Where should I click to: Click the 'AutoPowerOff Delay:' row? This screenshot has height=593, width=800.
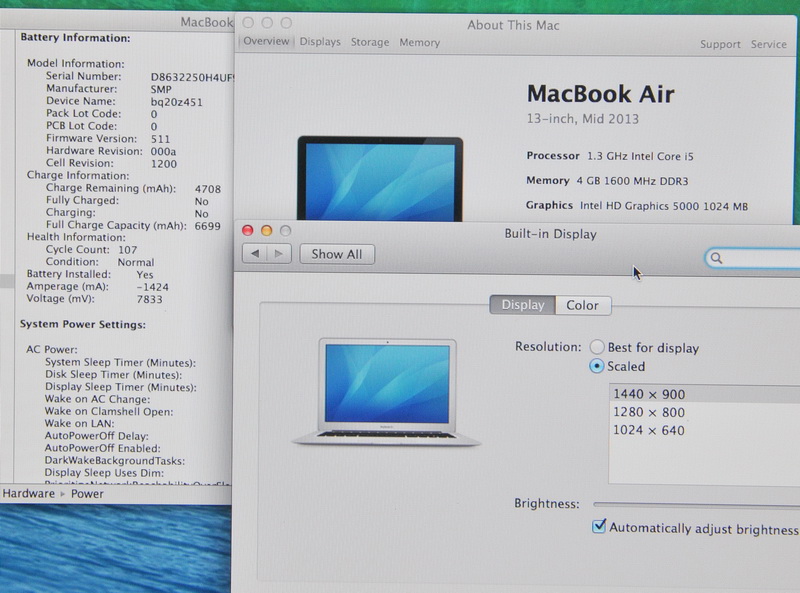96,436
